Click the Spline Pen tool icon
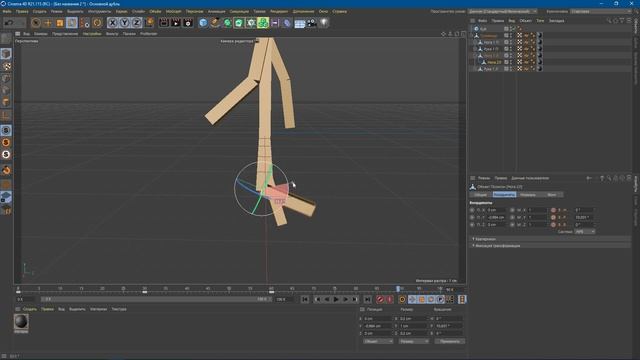 pyautogui.click(x=215, y=23)
